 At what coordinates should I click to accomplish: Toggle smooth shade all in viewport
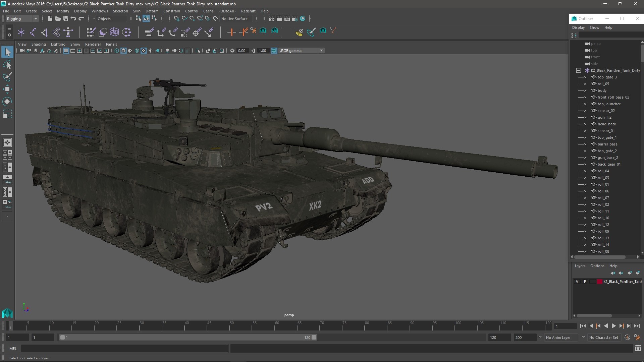click(123, 51)
